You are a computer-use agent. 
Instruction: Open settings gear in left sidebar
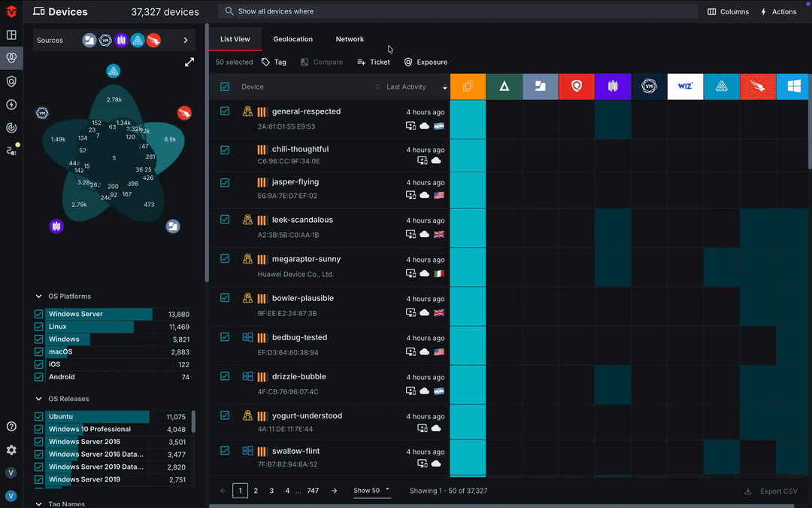[11, 450]
